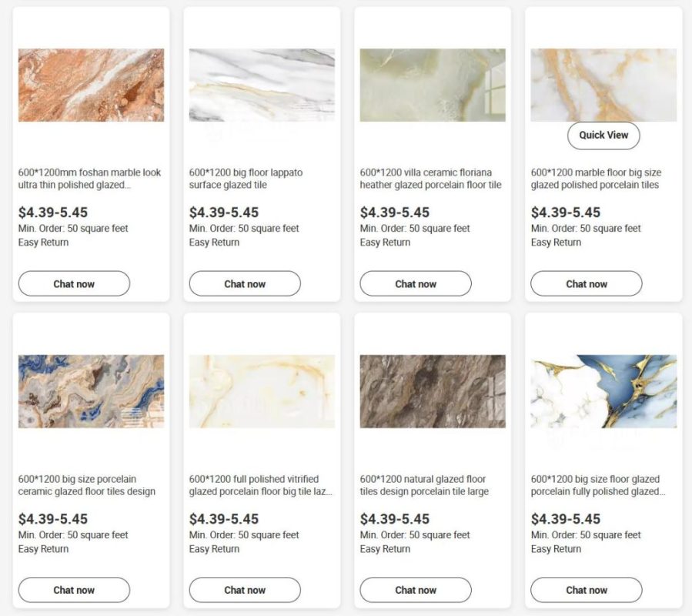This screenshot has width=692, height=616.
Task: View the green floriana heather tile image
Action: pyautogui.click(x=433, y=85)
